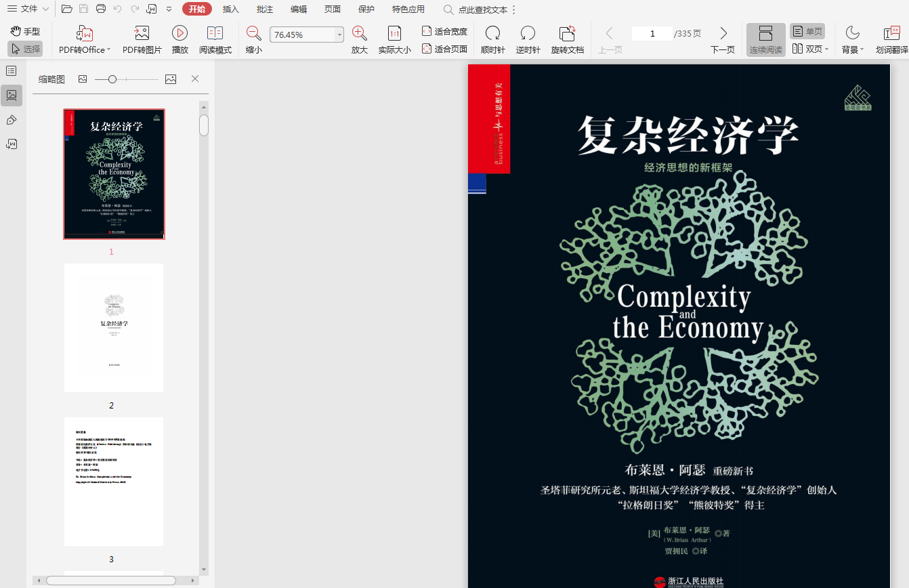This screenshot has width=909, height=588.
Task: Click the redo arrow icon
Action: pyautogui.click(x=135, y=9)
